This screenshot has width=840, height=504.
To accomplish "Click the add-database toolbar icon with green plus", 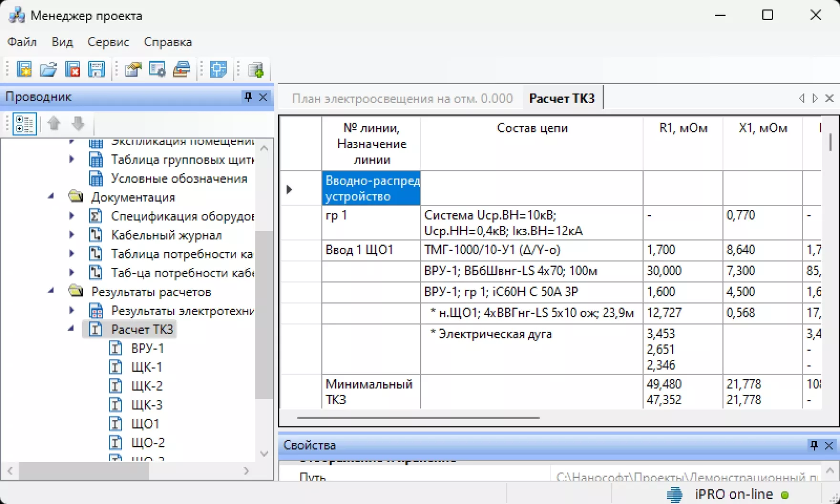I will [x=256, y=71].
